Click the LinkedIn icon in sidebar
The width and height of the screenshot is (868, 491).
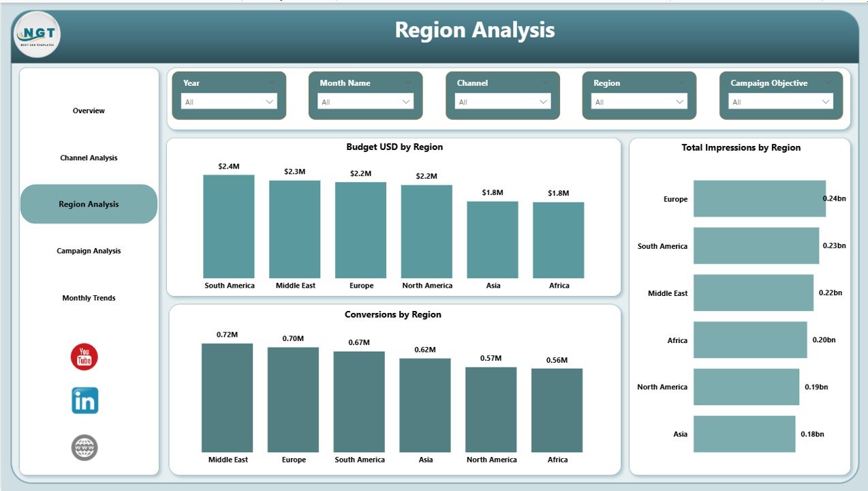tap(84, 400)
